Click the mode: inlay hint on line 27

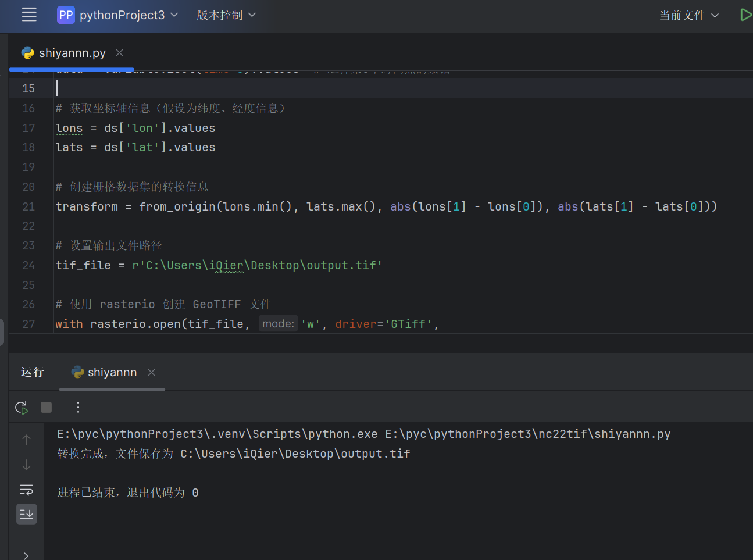point(278,324)
